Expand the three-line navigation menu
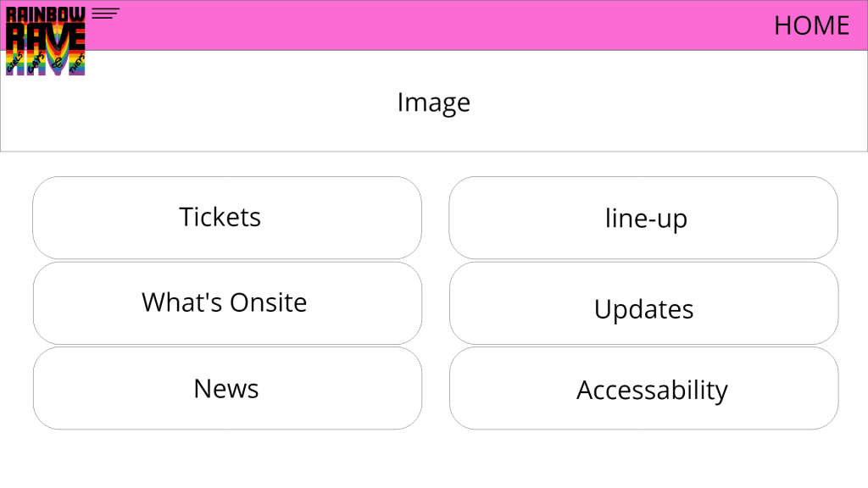 tap(105, 13)
